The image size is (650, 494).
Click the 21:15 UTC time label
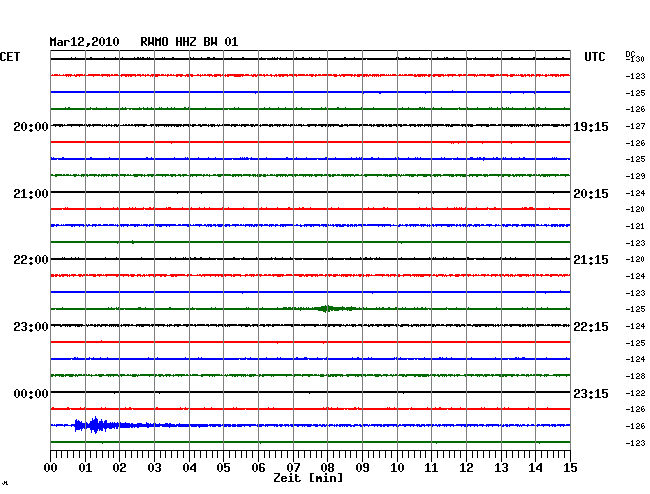(591, 260)
